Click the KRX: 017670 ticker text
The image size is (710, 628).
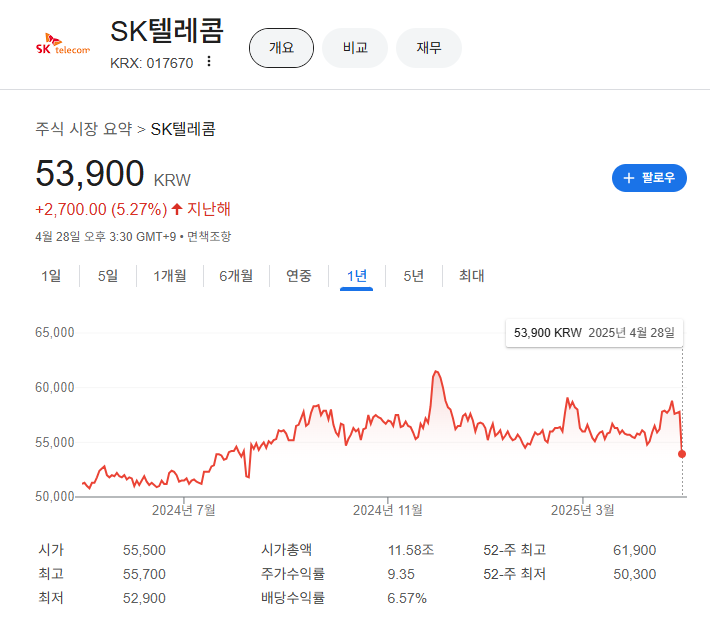coord(152,63)
